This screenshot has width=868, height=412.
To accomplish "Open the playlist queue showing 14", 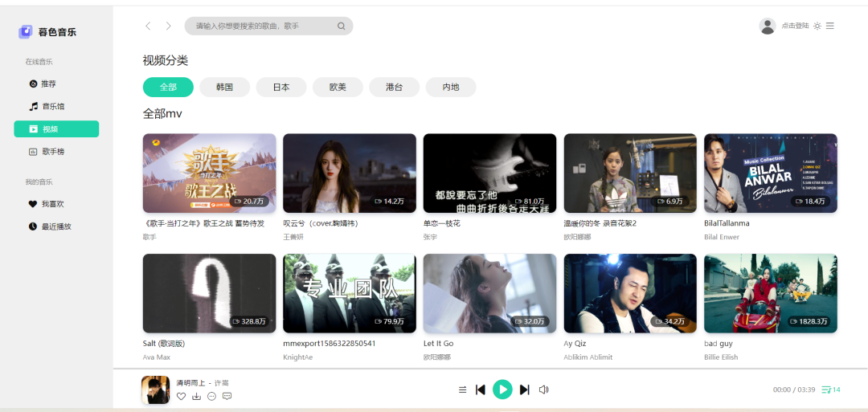I will pos(831,390).
